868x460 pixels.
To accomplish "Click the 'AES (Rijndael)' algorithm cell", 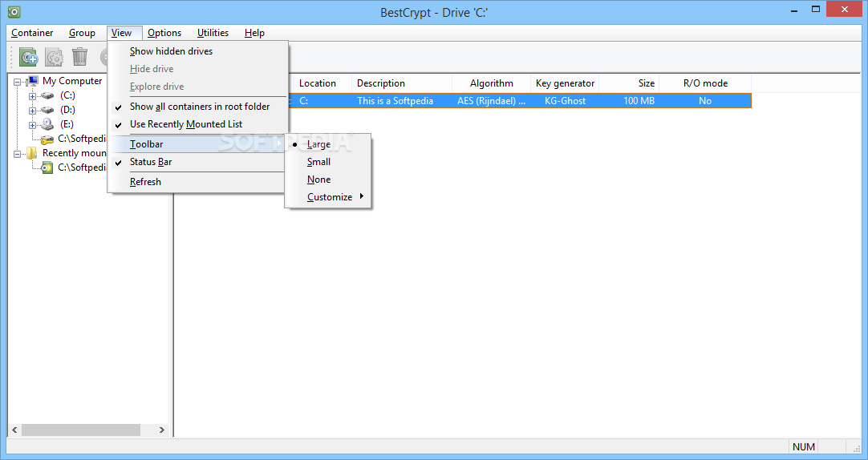I will point(492,101).
